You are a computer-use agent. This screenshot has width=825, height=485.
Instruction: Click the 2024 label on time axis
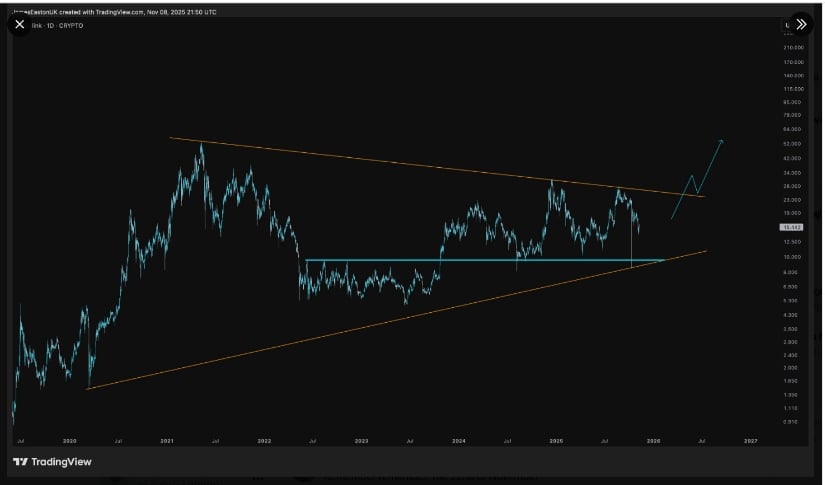(459, 440)
